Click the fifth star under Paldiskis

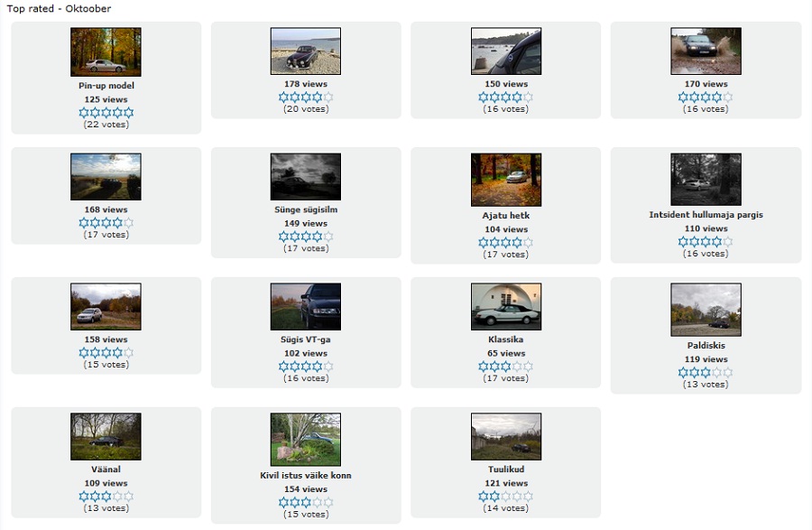[x=728, y=373]
